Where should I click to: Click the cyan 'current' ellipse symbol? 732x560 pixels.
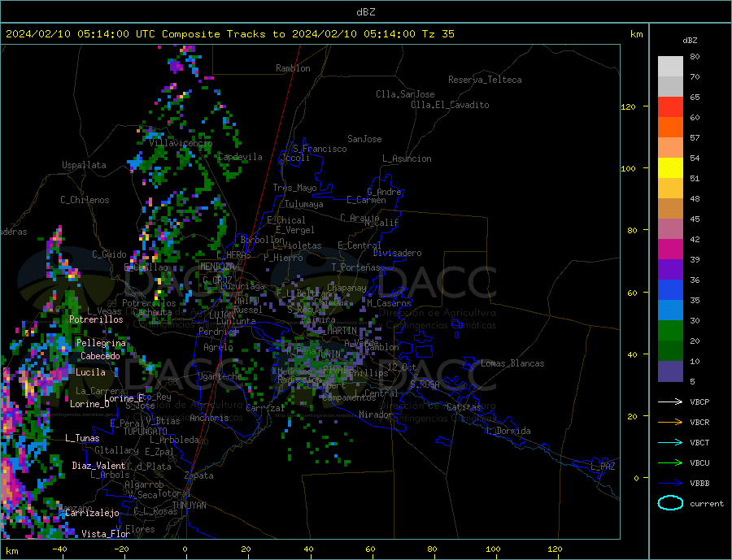670,503
